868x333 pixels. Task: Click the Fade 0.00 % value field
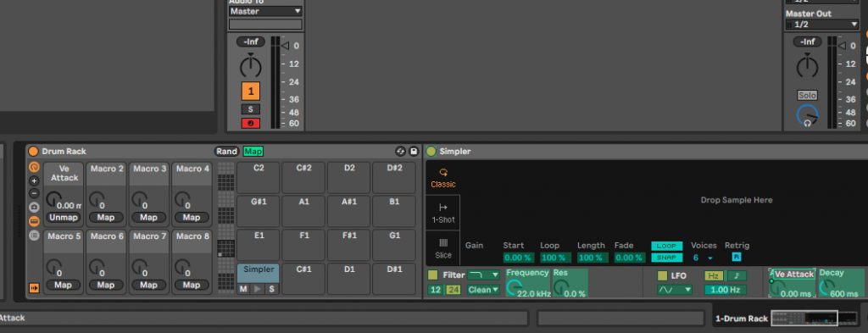[630, 258]
